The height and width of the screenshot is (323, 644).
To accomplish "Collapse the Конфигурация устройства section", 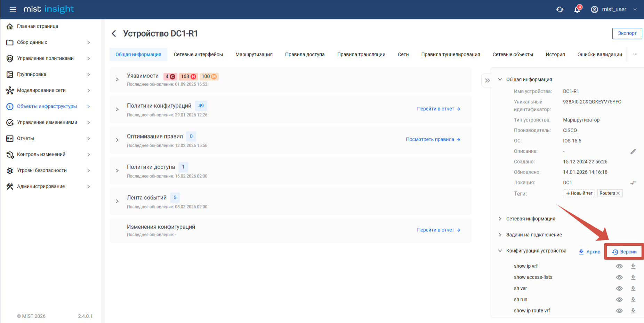I will point(500,251).
